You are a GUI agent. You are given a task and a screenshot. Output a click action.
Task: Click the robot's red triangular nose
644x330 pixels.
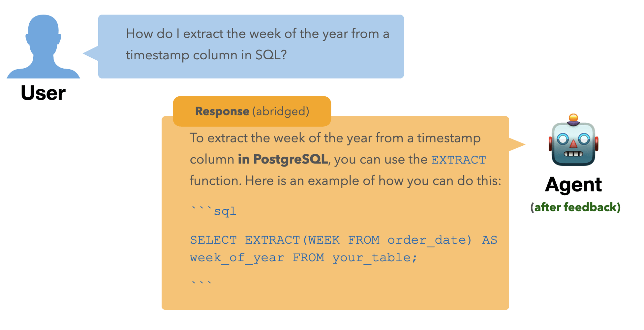[x=573, y=143]
